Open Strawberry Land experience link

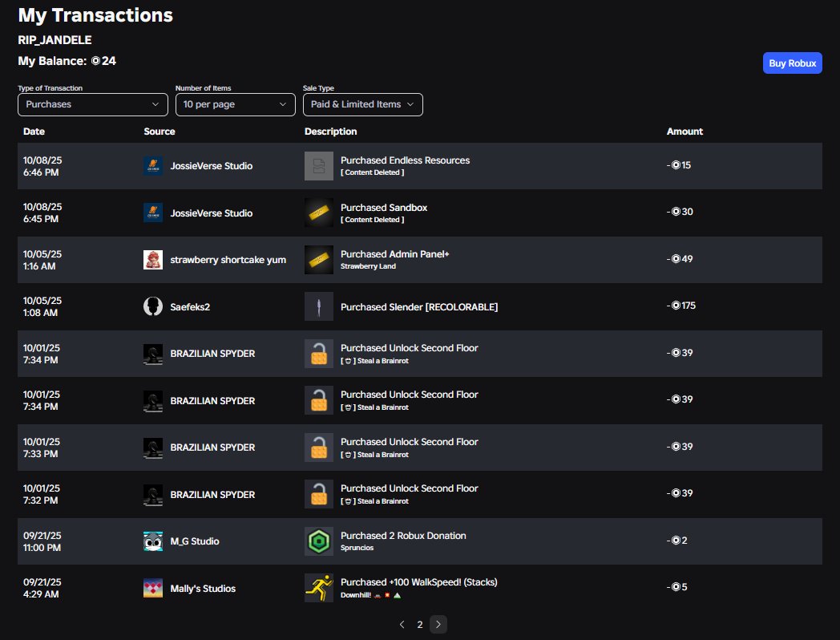tap(368, 266)
